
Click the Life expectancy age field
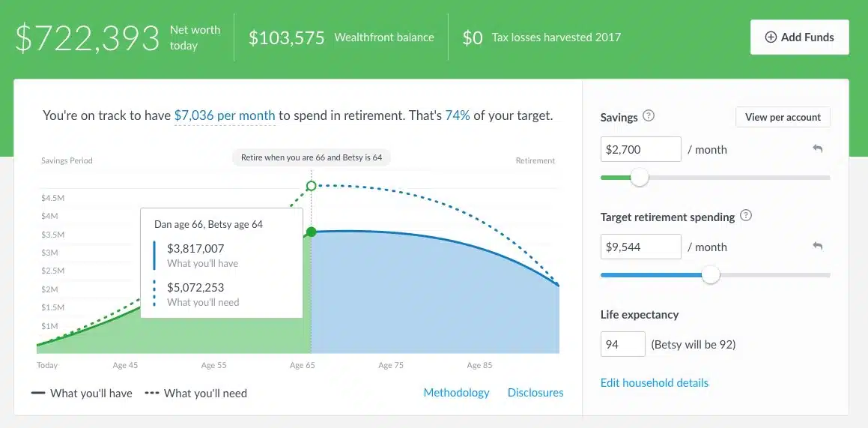(622, 344)
